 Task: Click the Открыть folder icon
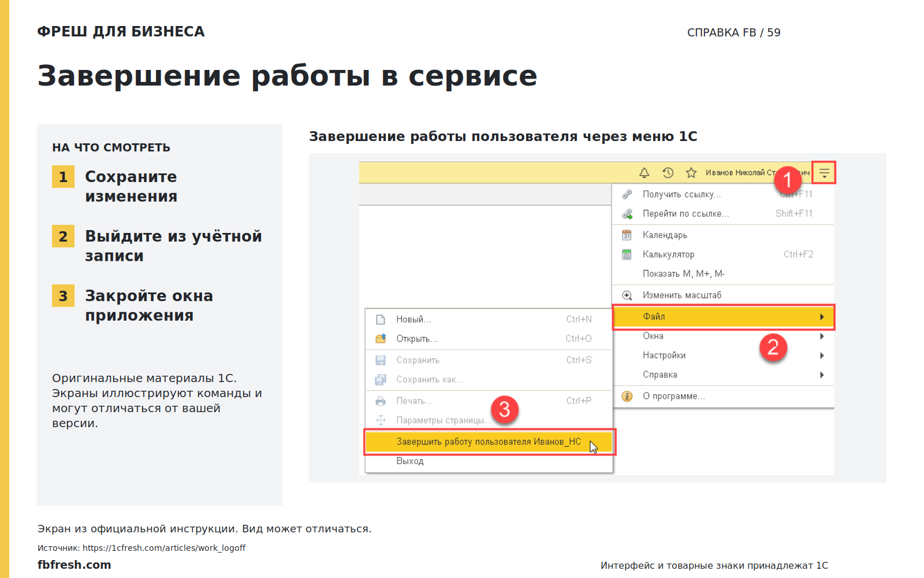[x=381, y=339]
